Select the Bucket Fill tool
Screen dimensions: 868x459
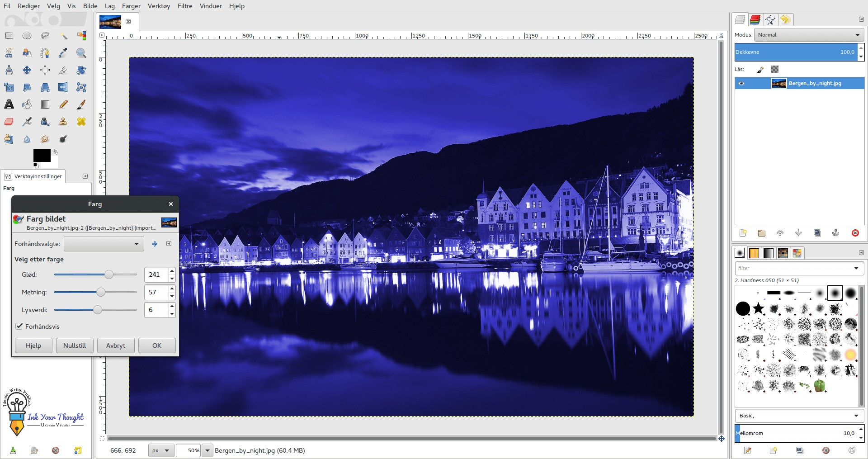[27, 104]
